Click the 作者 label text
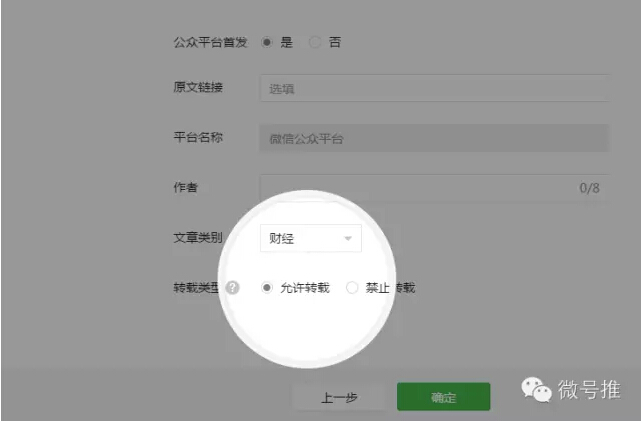 185,187
